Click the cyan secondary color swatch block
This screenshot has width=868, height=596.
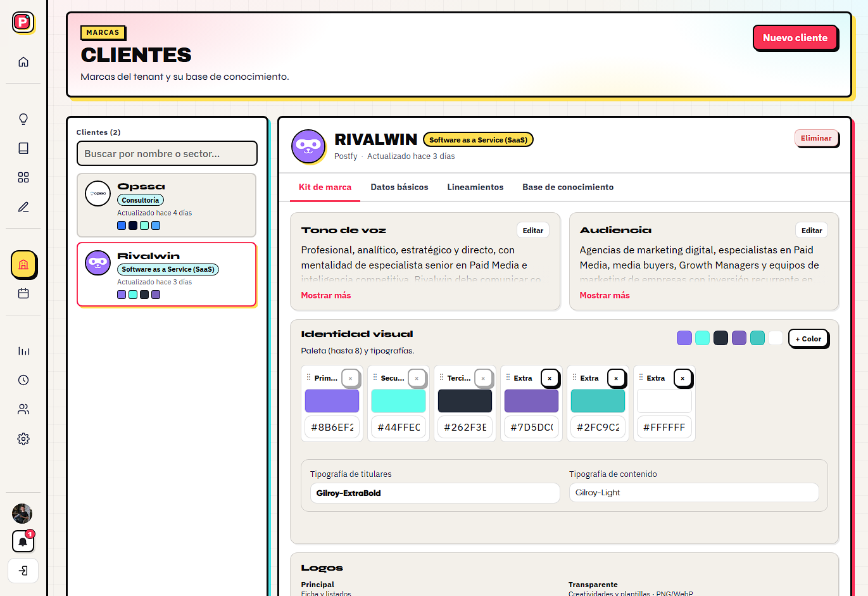398,401
